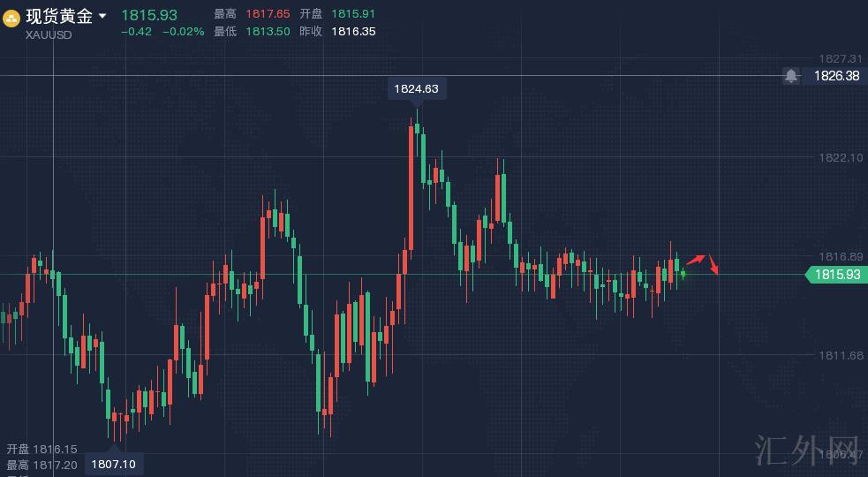Click the upward red arrow annotation
Image resolution: width=868 pixels, height=477 pixels.
click(696, 260)
